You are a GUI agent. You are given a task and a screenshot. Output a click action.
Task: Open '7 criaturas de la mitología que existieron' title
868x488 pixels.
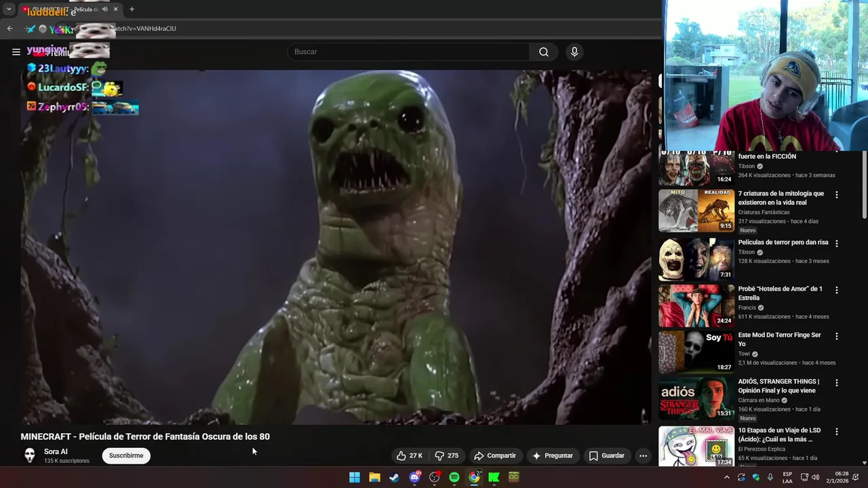(x=781, y=198)
